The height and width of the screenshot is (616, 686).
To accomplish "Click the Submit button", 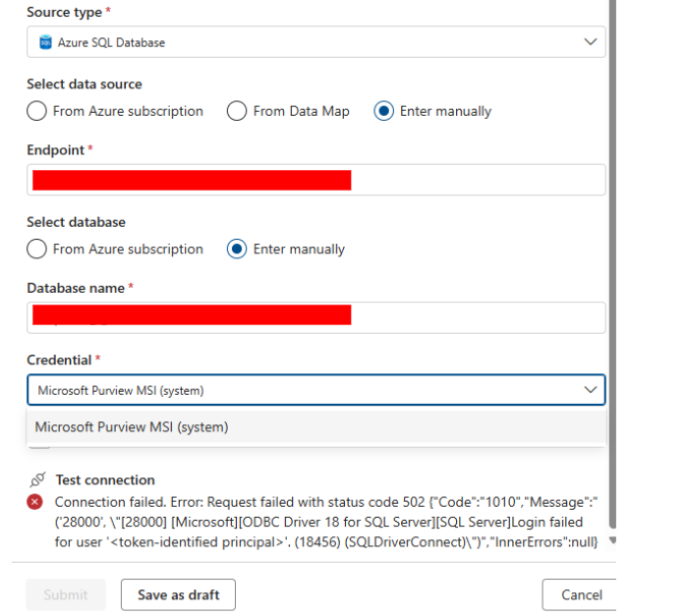I will [66, 594].
